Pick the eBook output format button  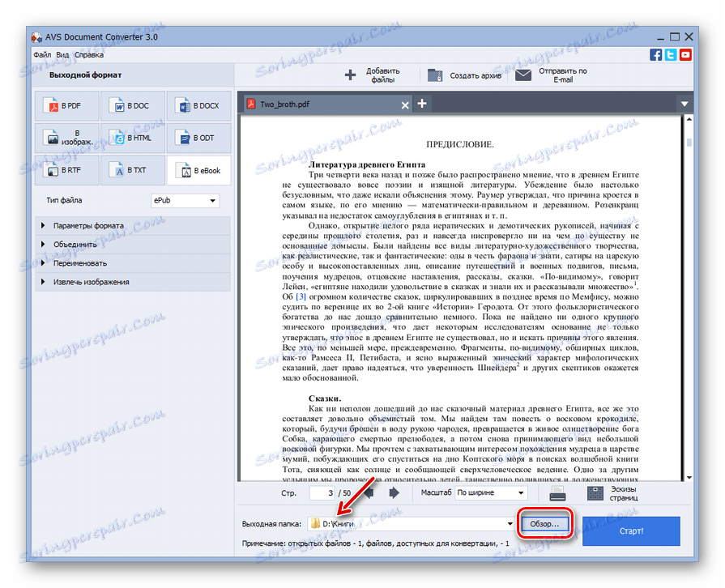(198, 170)
